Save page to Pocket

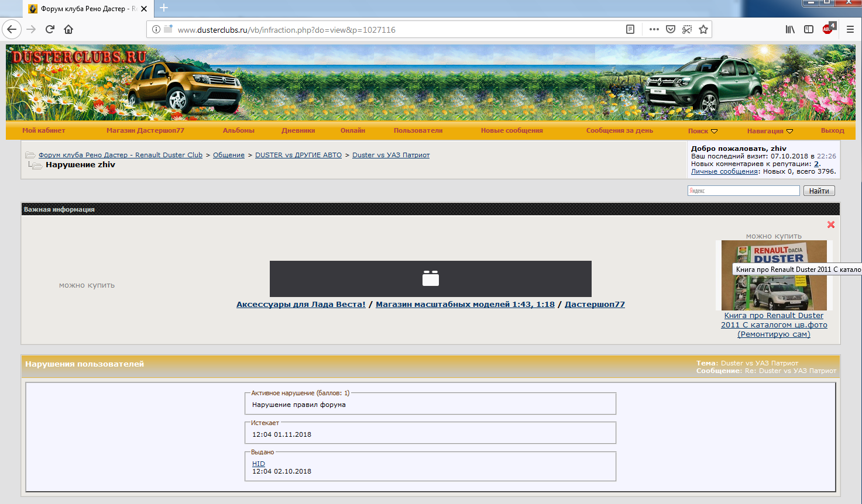point(671,29)
